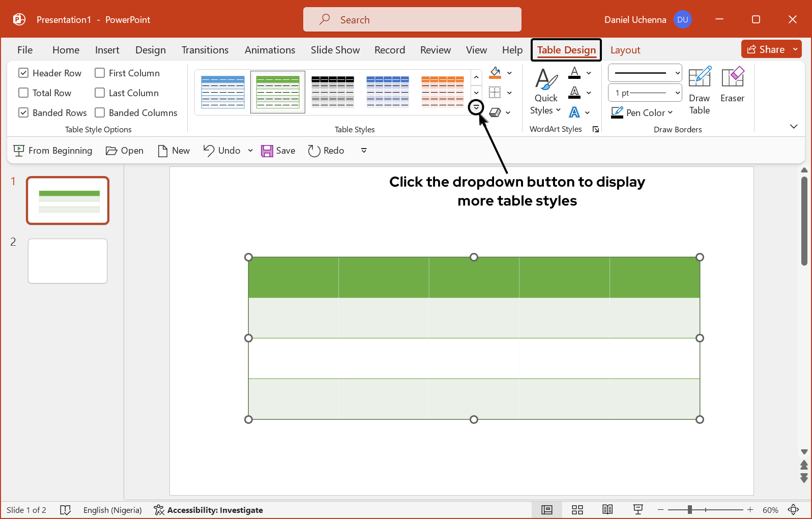This screenshot has width=812, height=519.
Task: Open Reading View from status bar
Action: 607,510
